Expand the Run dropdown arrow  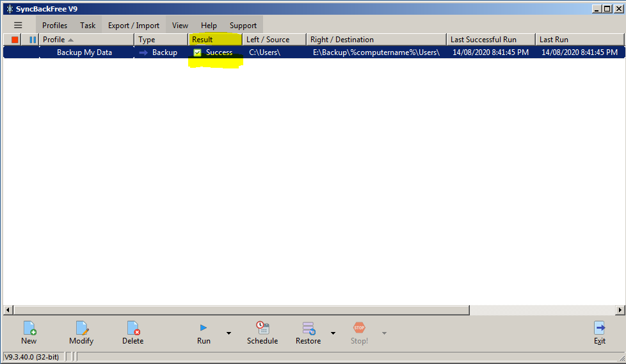tap(229, 333)
